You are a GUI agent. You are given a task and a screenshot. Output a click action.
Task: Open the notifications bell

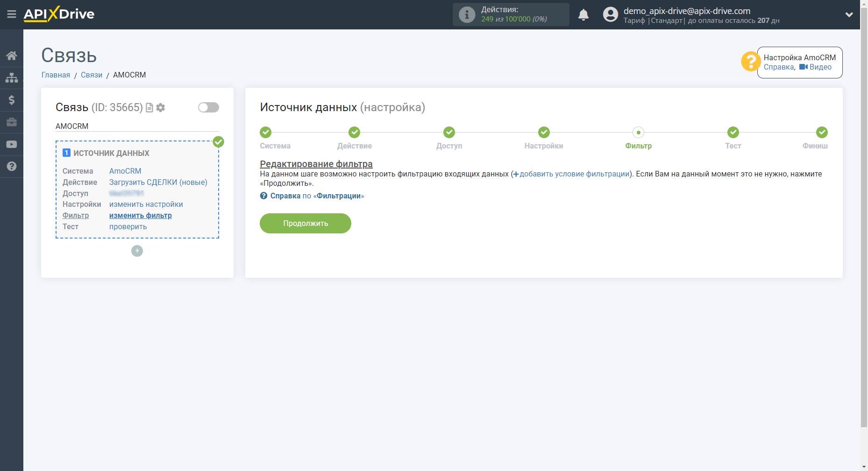[583, 15]
